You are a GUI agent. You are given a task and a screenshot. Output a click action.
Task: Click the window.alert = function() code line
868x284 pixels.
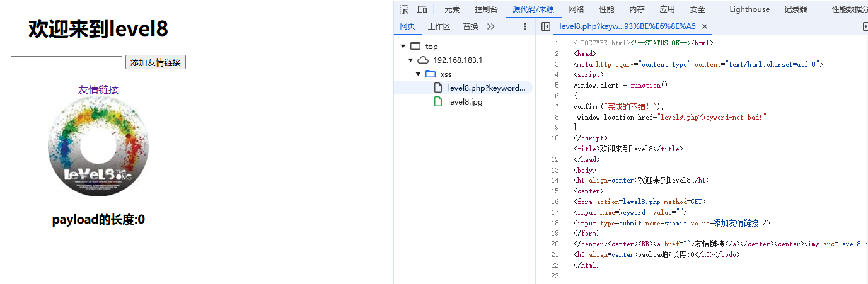(620, 85)
